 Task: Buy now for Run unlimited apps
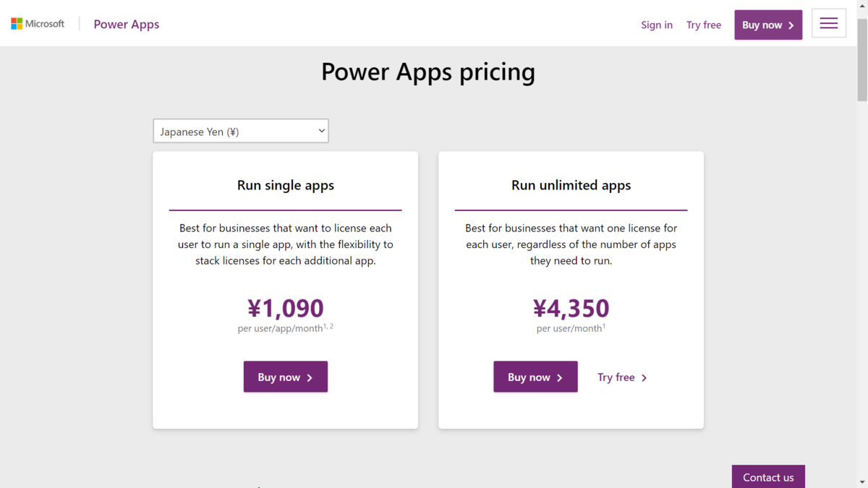click(x=535, y=377)
